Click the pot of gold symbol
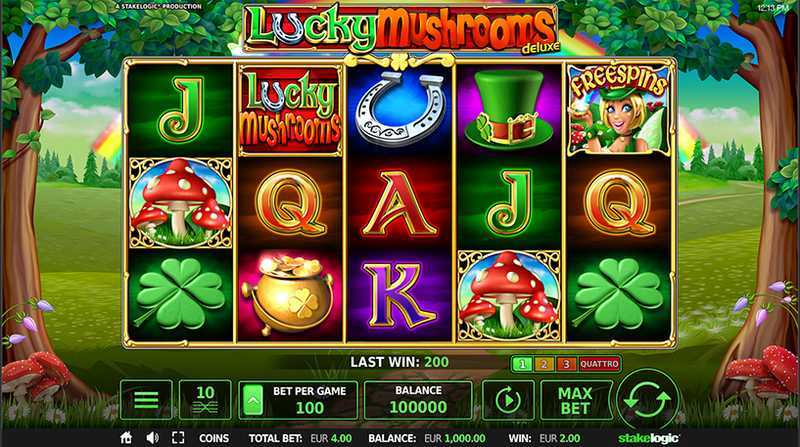Image resolution: width=800 pixels, height=447 pixels. pos(288,294)
